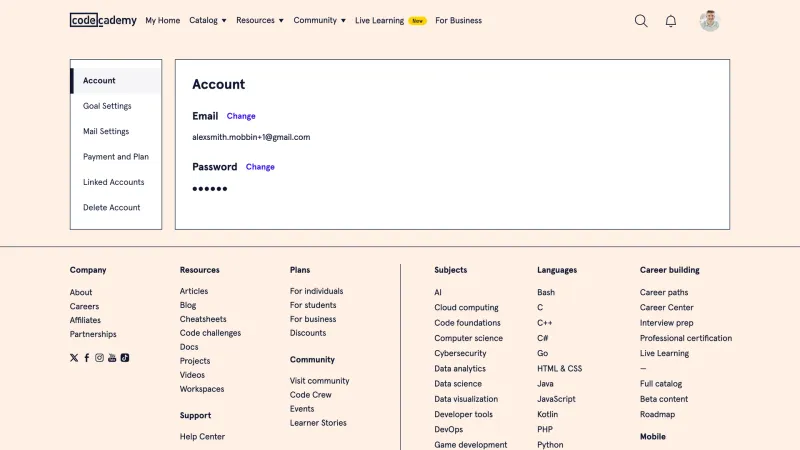800x450 pixels.
Task: Select the email address text alexsmith.mobbin+1@gmail.com
Action: 251,137
